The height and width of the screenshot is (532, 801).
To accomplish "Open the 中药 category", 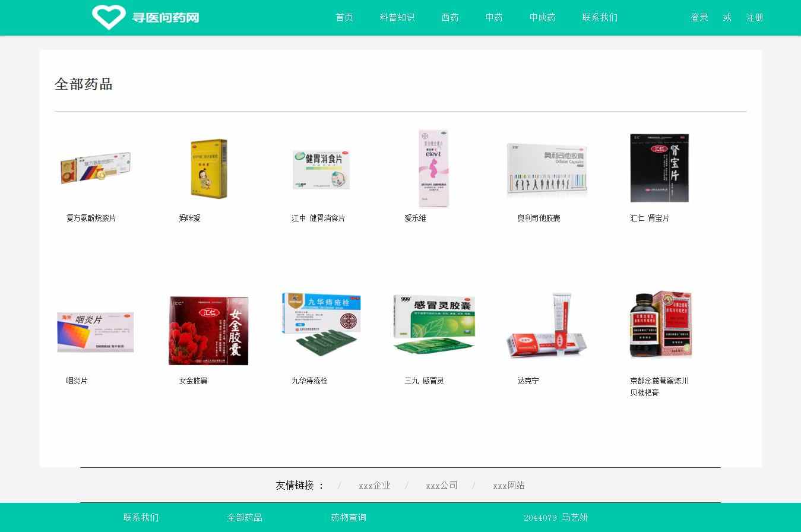I will click(494, 18).
